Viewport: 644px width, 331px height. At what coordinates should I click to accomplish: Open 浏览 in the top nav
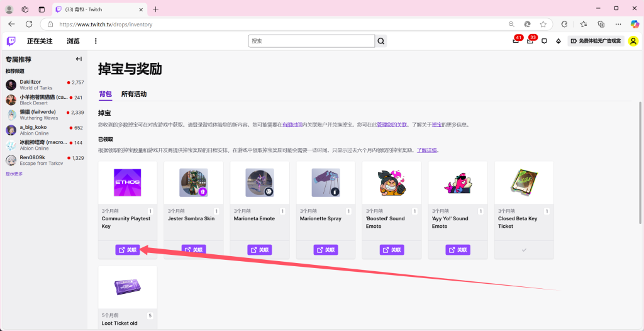pyautogui.click(x=73, y=41)
